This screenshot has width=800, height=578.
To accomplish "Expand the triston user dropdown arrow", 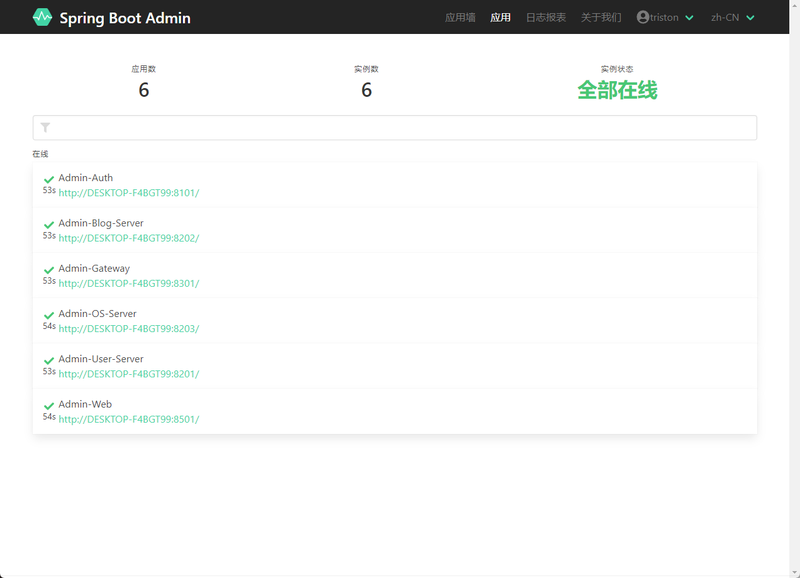I will [x=689, y=18].
